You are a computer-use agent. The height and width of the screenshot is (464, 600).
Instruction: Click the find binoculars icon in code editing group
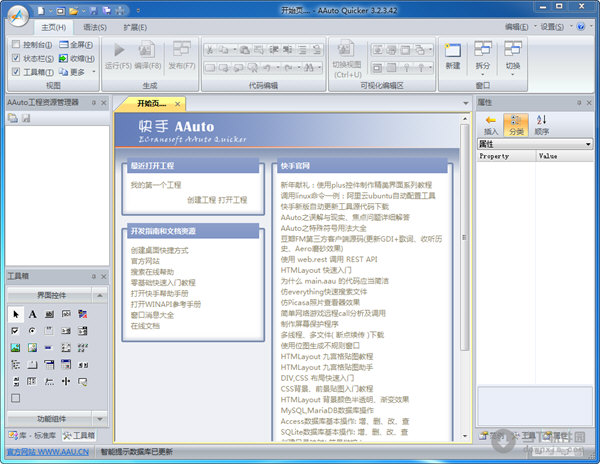[308, 68]
